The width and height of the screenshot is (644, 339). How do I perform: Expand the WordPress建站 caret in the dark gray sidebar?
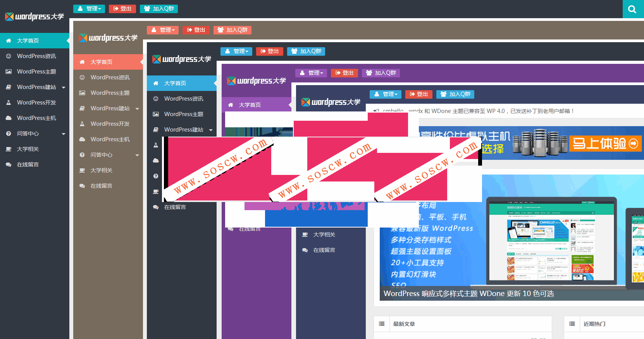coord(64,87)
